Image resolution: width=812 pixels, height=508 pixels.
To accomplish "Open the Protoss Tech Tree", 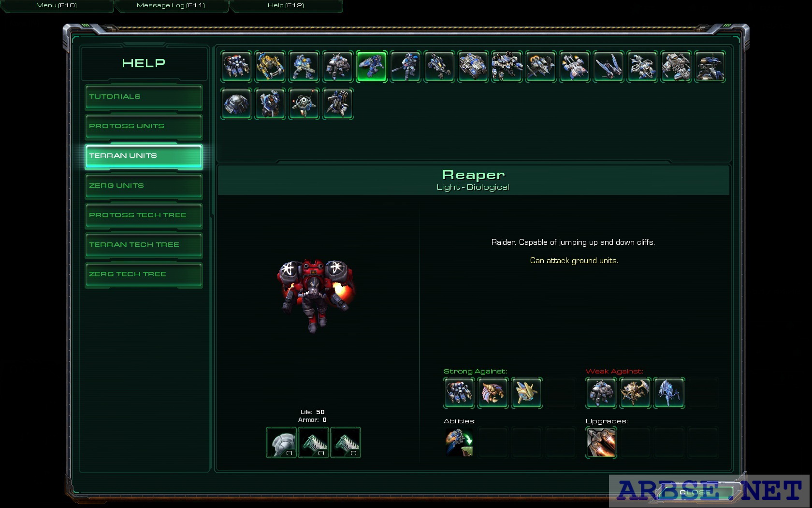I will 144,215.
